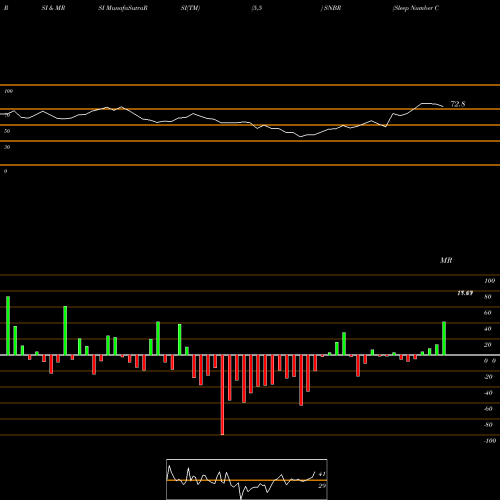
Task: Click the 'SI(TM)' header label
Action: (x=190, y=8)
